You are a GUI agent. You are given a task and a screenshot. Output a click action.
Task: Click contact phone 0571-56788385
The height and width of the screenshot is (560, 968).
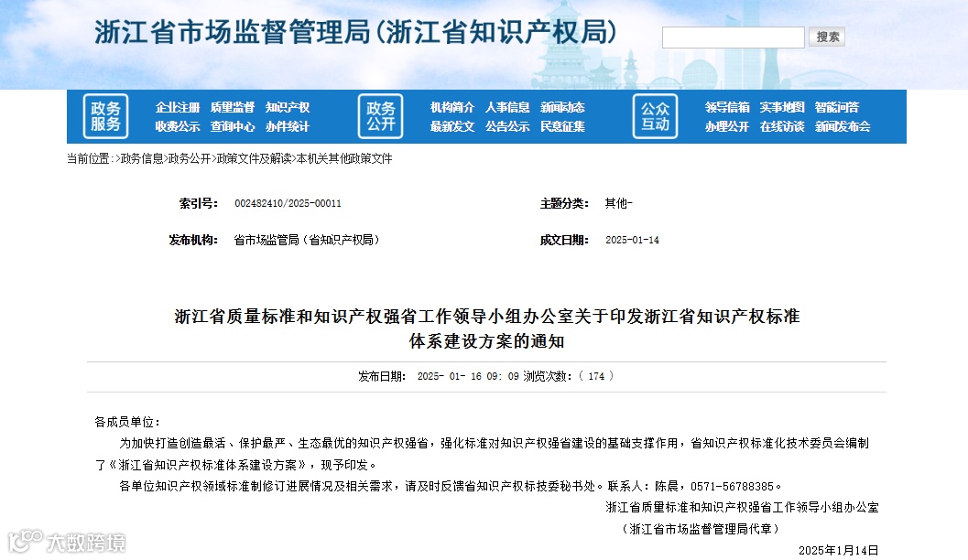732,486
